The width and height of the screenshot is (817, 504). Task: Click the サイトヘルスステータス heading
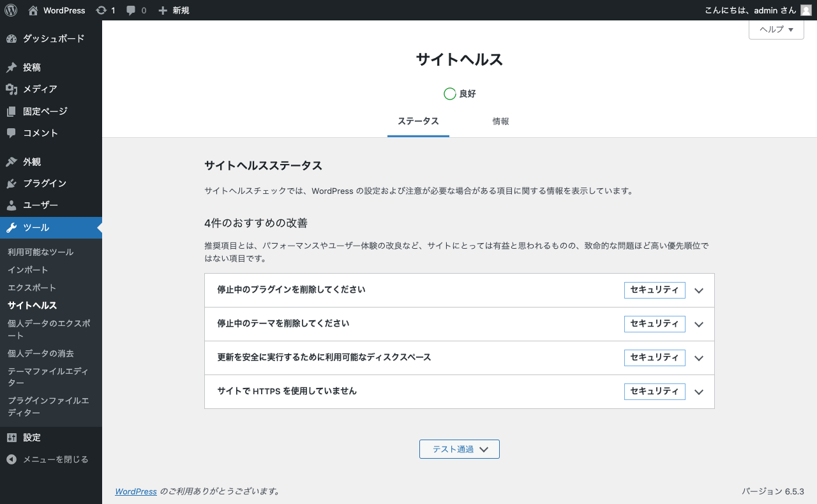point(263,166)
